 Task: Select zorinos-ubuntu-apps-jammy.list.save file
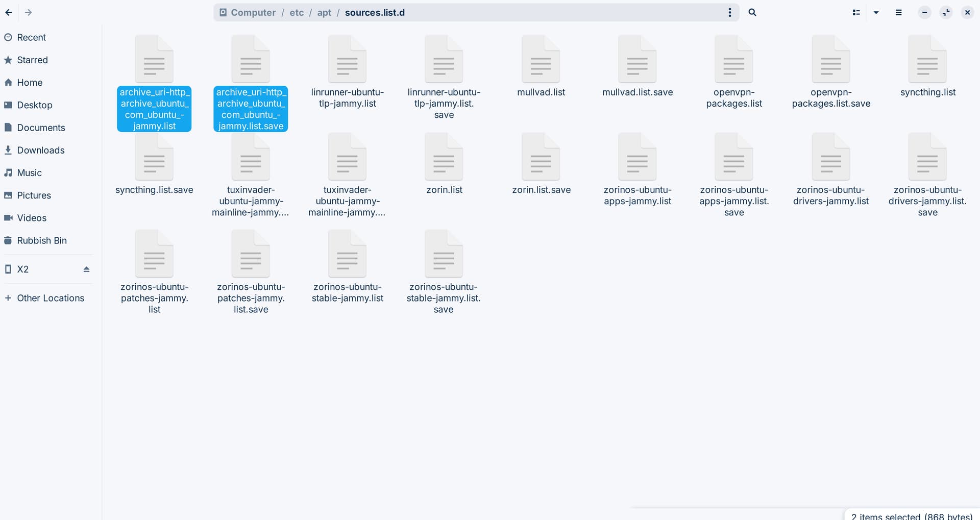coord(734,175)
